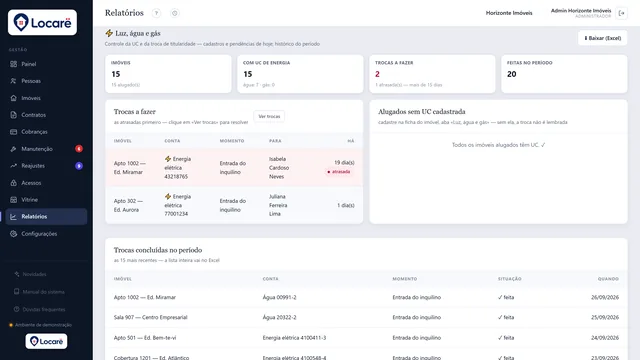Click the red atrasada status tag
The image size is (640, 360).
(339, 172)
